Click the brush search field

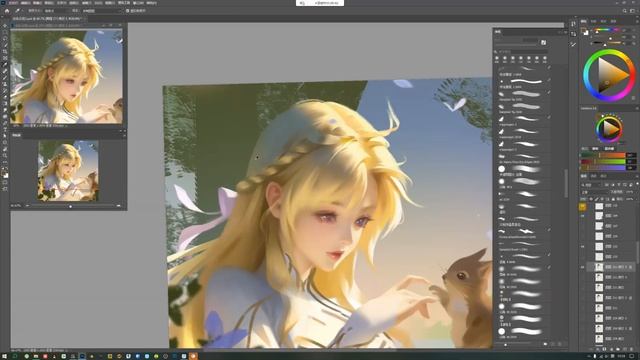(x=522, y=52)
